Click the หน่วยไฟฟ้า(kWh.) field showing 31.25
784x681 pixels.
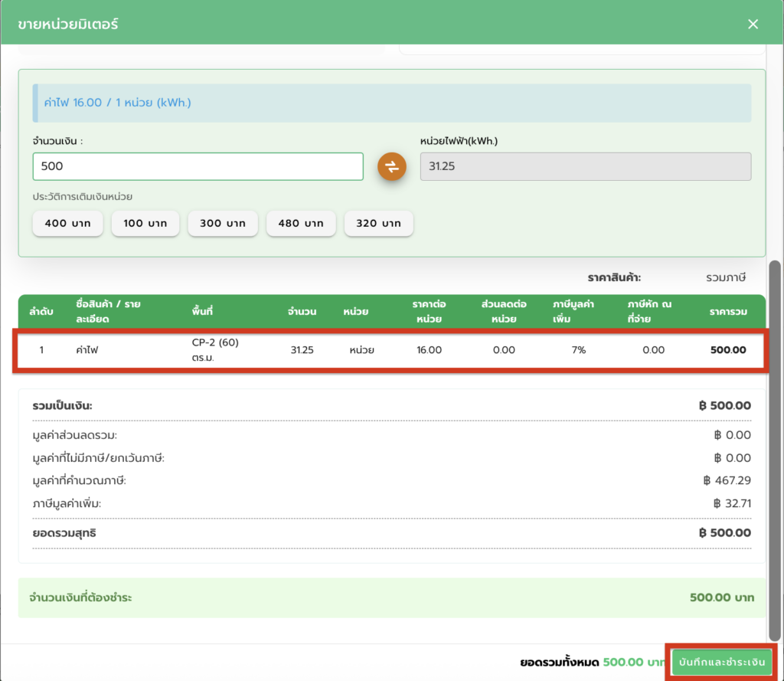click(x=585, y=166)
